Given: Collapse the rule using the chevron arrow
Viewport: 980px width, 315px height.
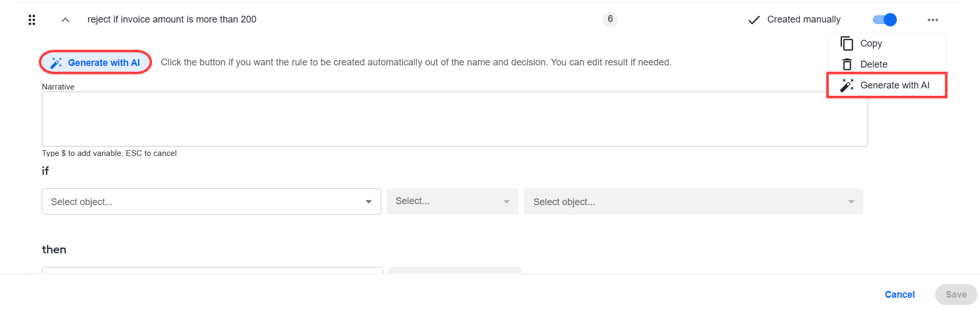Looking at the screenshot, I should pos(65,20).
